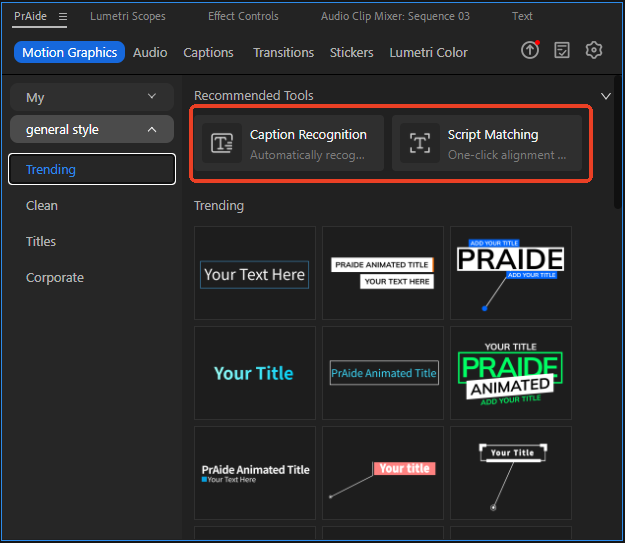Switch to the Lumetri Scopes tab

128,17
